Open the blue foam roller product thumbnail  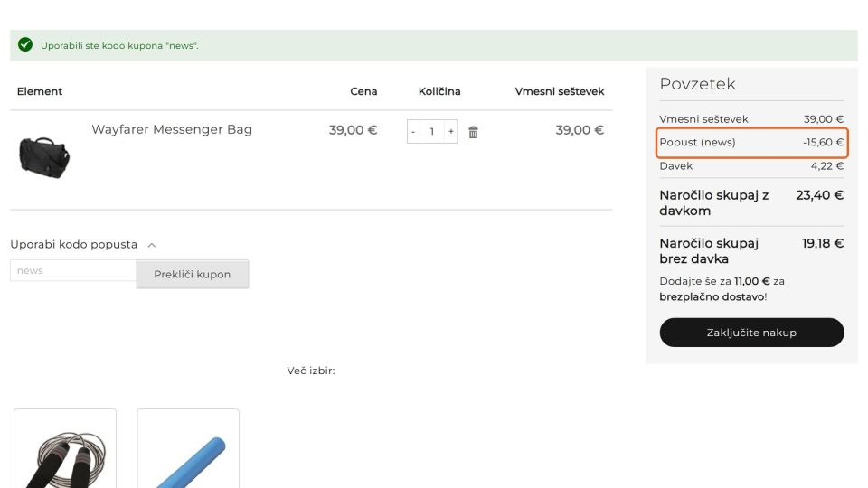(x=188, y=449)
